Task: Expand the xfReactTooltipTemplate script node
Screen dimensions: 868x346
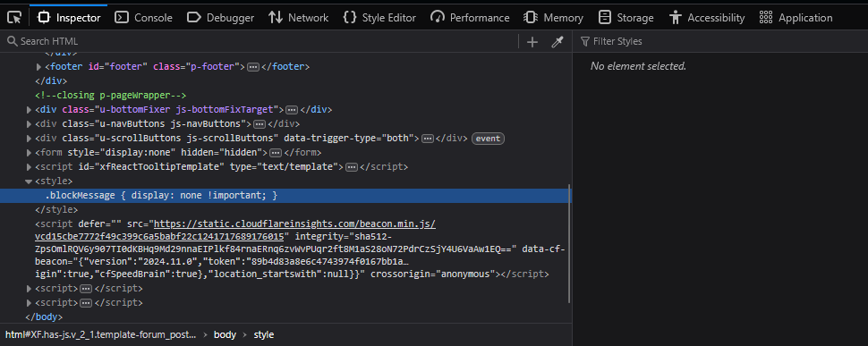Action: pyautogui.click(x=29, y=166)
